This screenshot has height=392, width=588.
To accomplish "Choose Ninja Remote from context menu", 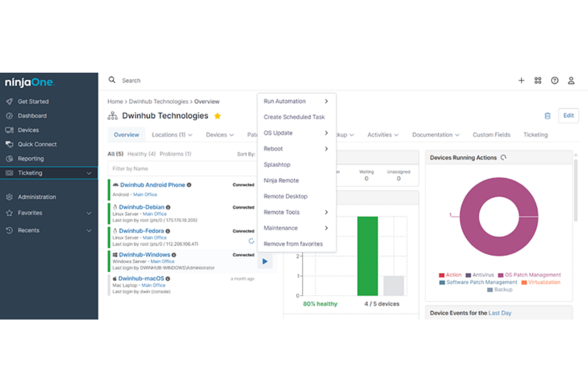I will pos(297,181).
